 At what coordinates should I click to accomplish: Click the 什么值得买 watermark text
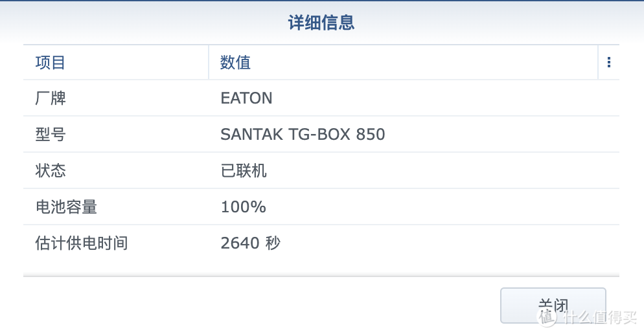point(601,317)
